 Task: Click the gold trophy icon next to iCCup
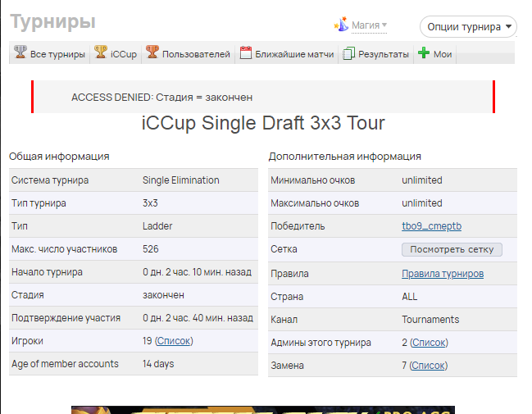click(101, 52)
